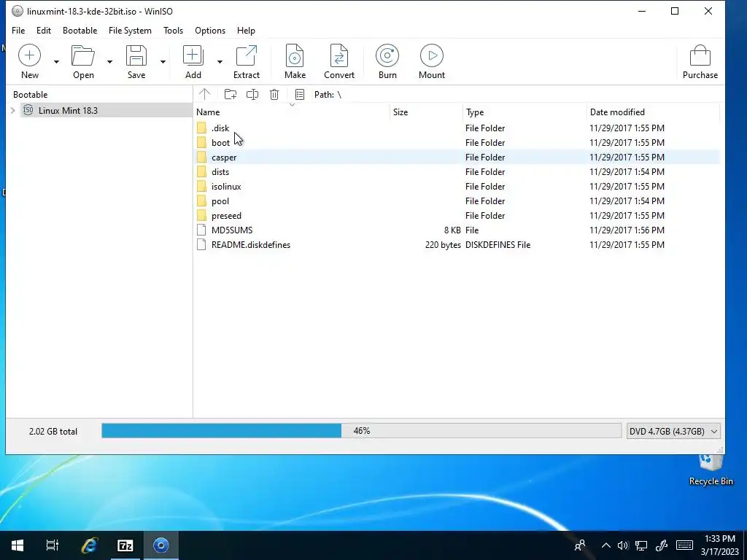Click the 7-Zip taskbar icon
Screen dimensions: 747x560
(x=125, y=545)
